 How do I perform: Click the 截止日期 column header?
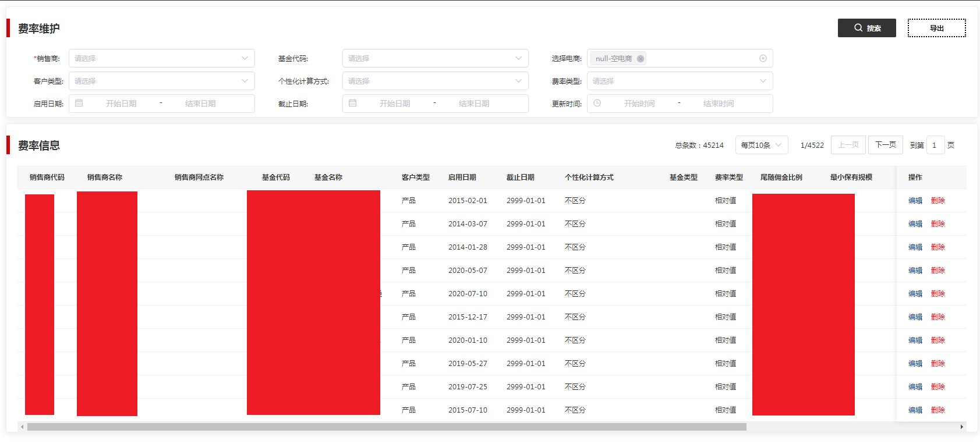(521, 177)
